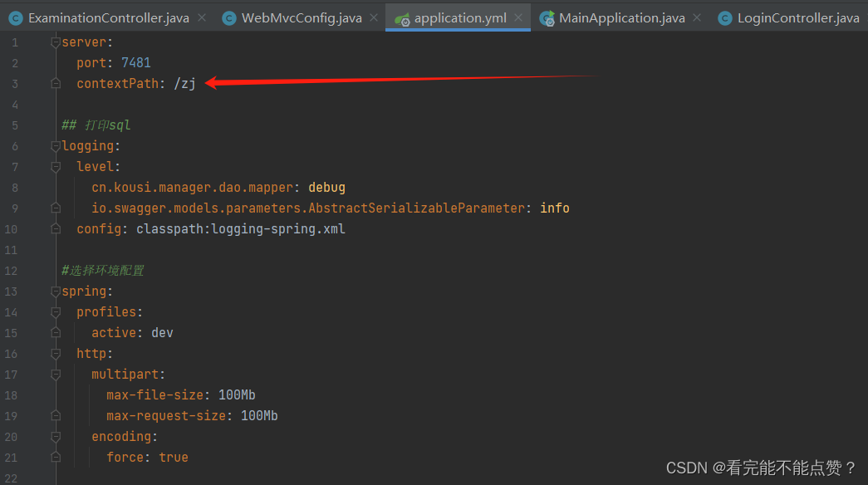
Task: Click fold end marker at contextPath line
Action: point(56,84)
